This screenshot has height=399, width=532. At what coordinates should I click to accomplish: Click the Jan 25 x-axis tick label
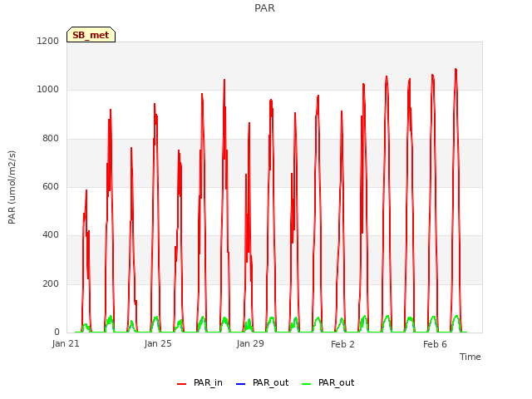(158, 344)
